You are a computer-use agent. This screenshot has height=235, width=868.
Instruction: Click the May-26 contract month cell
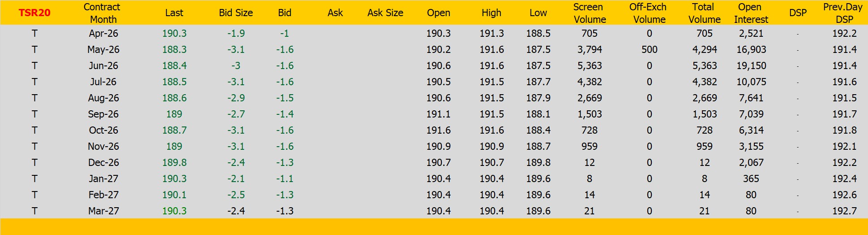[x=103, y=50]
